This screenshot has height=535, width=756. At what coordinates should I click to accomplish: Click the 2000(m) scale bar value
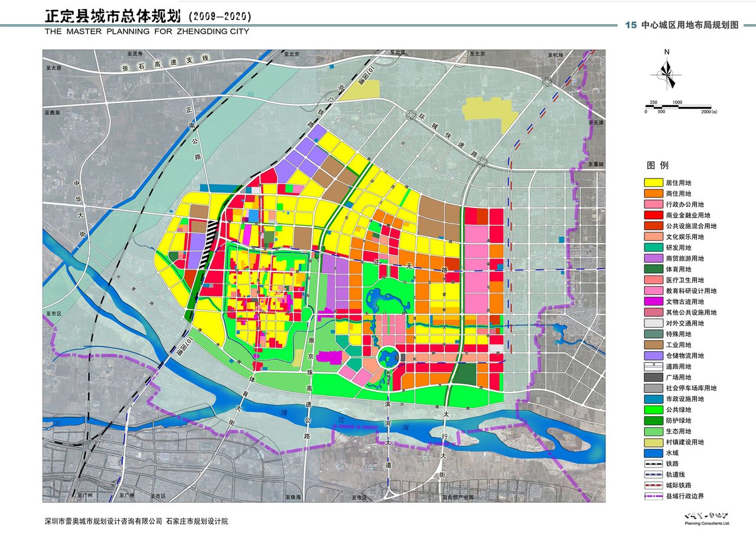pyautogui.click(x=709, y=112)
